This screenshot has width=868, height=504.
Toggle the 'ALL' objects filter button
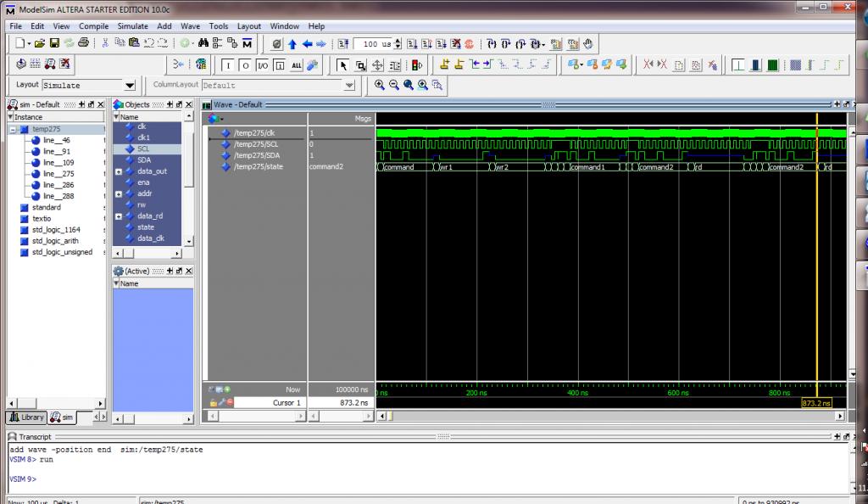pyautogui.click(x=297, y=64)
